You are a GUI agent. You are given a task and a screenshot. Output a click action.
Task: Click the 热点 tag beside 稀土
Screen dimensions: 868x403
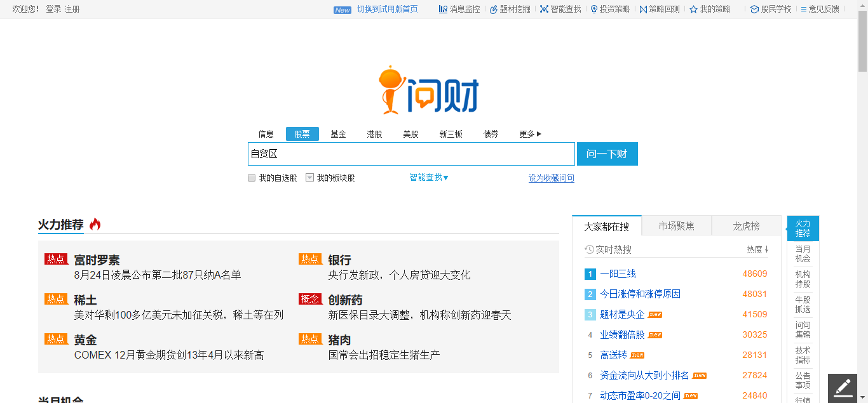[56, 299]
